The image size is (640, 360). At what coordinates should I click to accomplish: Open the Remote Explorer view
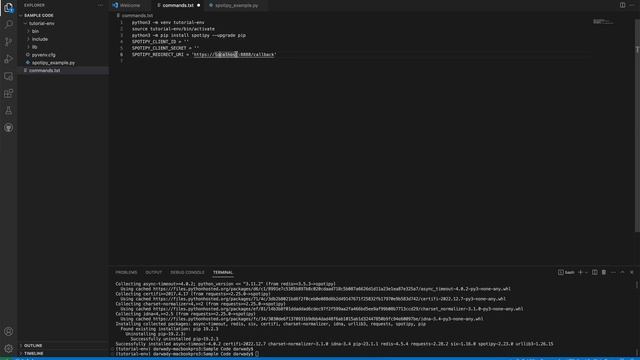click(8, 76)
